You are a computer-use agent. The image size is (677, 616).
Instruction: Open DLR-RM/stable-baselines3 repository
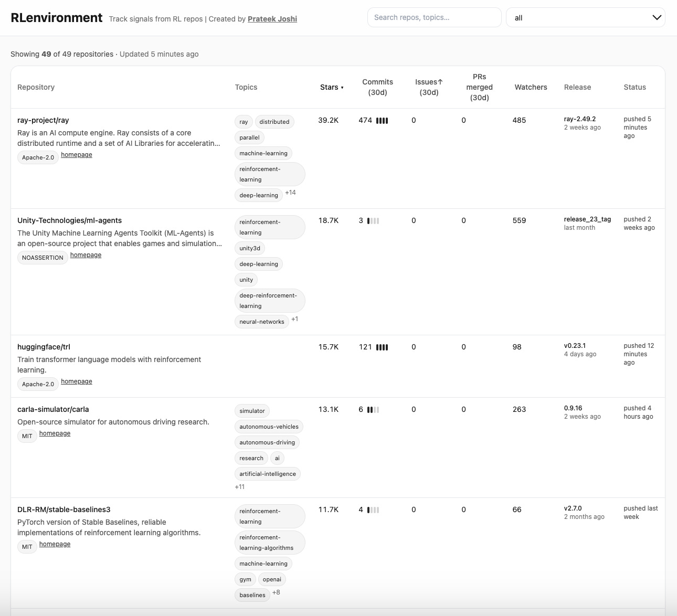(64, 509)
